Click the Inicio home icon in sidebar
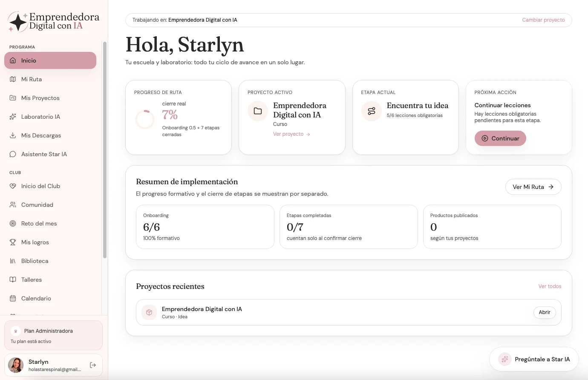The height and width of the screenshot is (380, 588). tap(13, 60)
